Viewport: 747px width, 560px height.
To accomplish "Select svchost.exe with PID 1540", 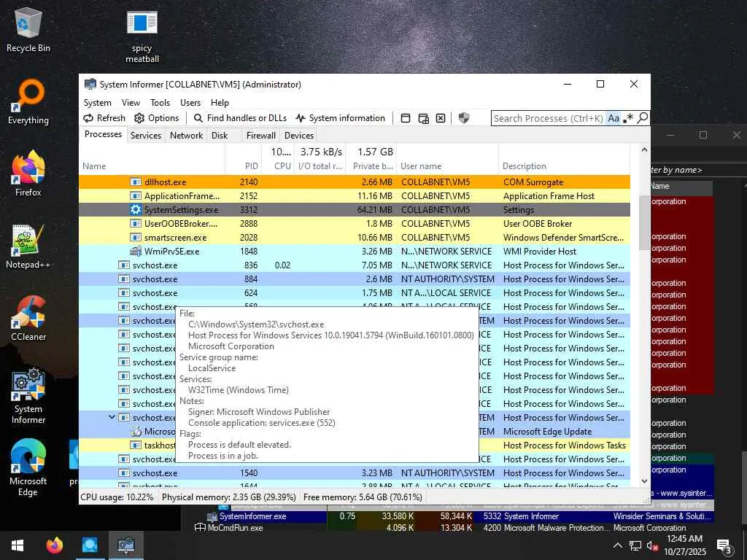I will point(355,472).
